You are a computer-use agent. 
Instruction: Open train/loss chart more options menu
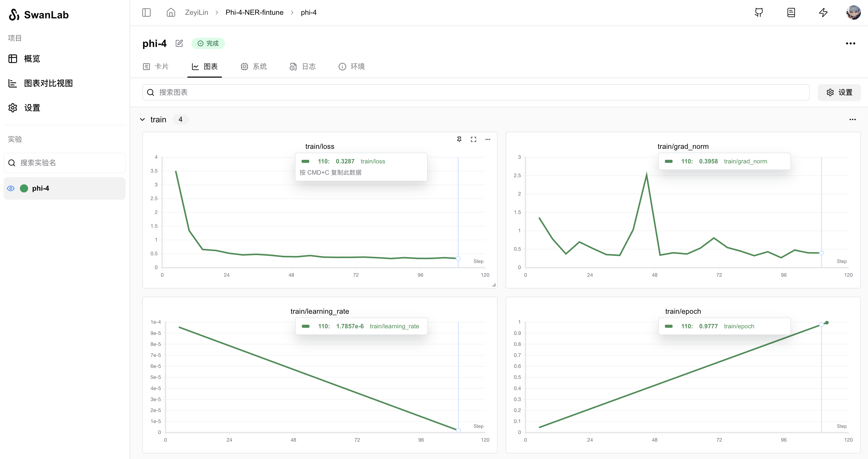[488, 139]
